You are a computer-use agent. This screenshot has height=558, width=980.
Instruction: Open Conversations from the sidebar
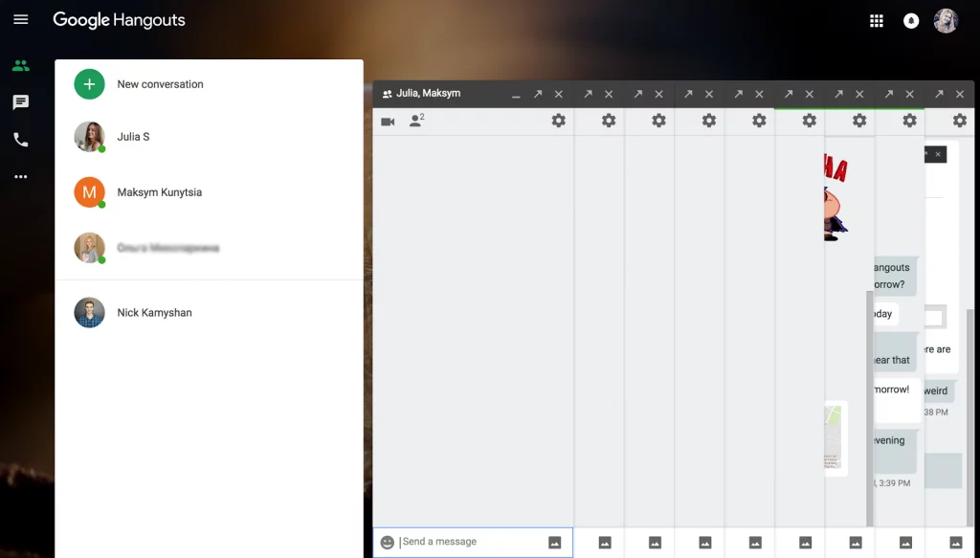click(20, 102)
